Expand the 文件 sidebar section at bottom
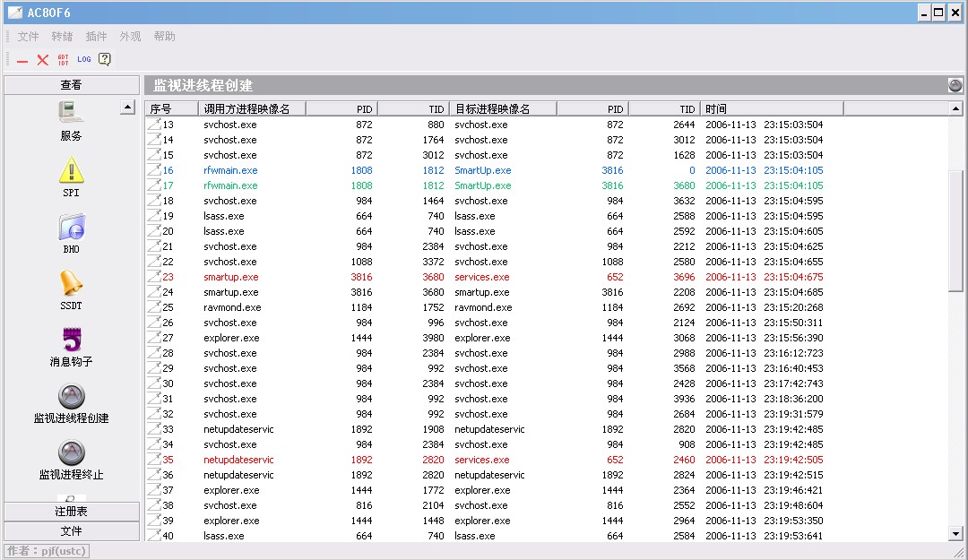The width and height of the screenshot is (968, 560). [72, 531]
